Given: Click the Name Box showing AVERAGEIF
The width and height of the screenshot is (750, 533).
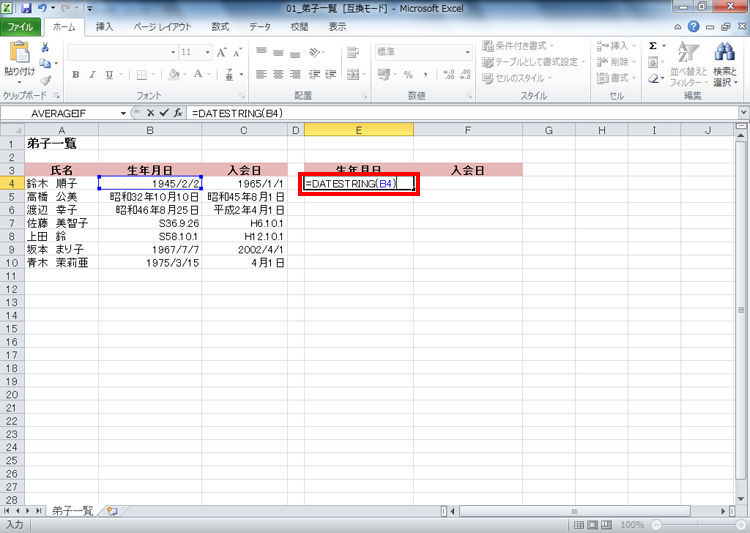Looking at the screenshot, I should [x=60, y=113].
